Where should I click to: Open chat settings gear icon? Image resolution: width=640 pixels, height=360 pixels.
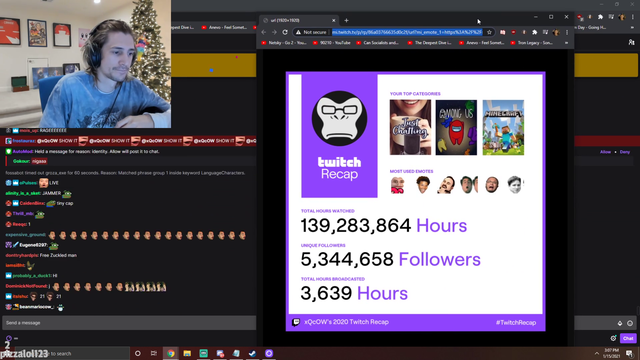(x=613, y=338)
